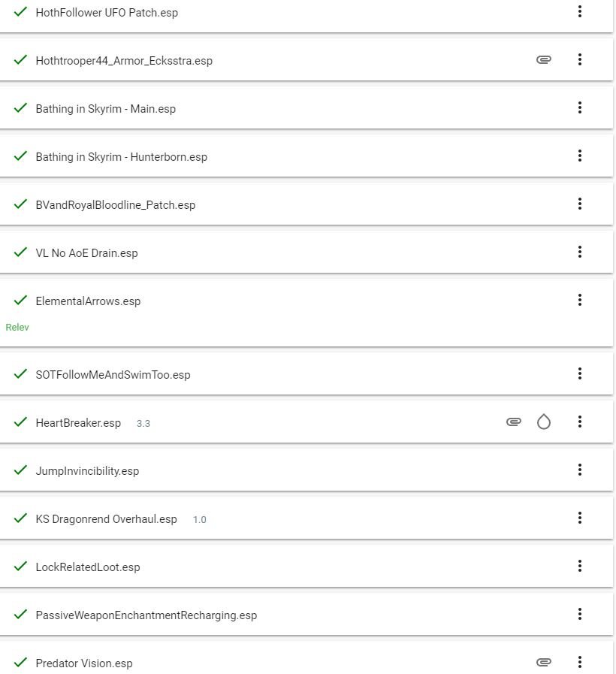Open three-dot menu for Predator Vision.esp
The image size is (616, 674).
click(x=579, y=662)
